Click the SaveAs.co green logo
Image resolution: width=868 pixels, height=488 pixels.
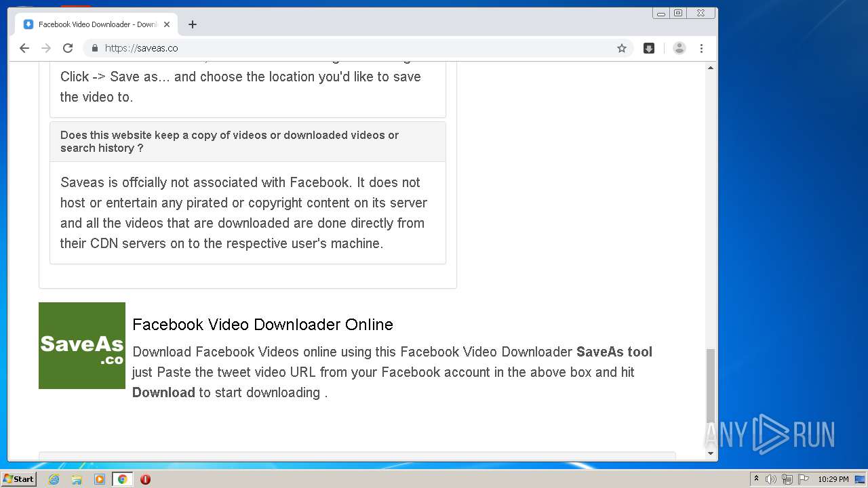click(82, 346)
